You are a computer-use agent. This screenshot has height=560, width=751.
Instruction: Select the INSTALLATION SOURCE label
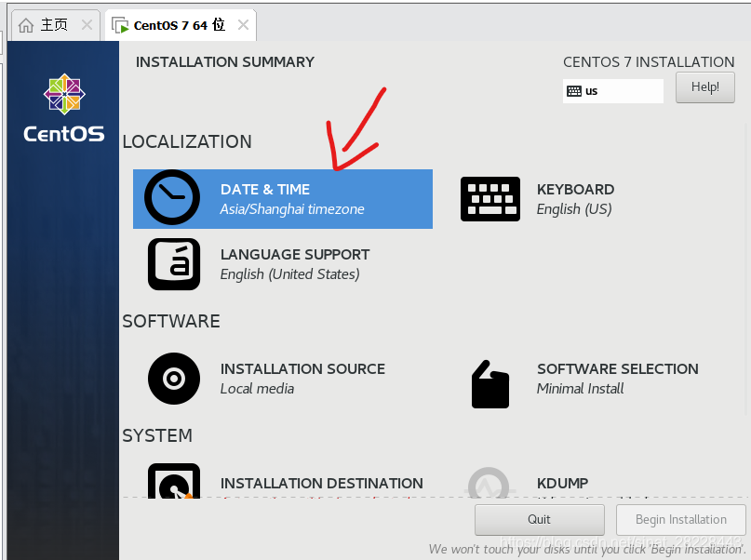click(302, 369)
